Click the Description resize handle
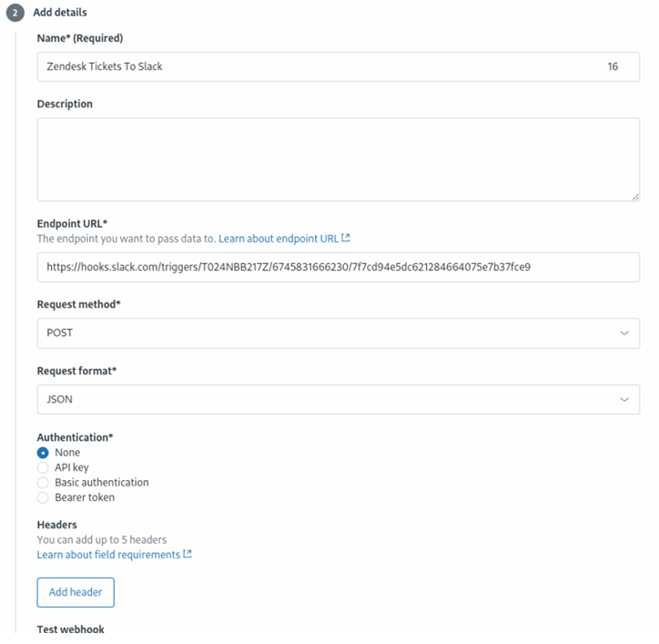Image resolution: width=659 pixels, height=644 pixels. pyautogui.click(x=634, y=196)
